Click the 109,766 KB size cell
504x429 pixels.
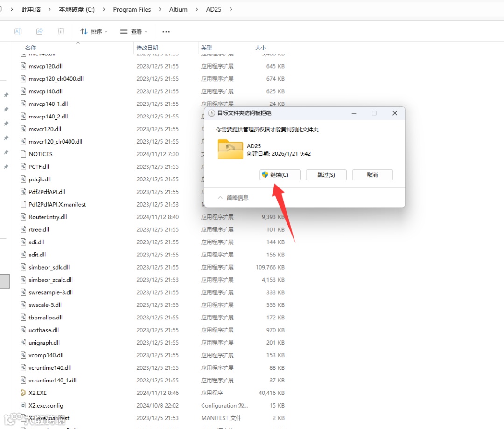tap(270, 267)
